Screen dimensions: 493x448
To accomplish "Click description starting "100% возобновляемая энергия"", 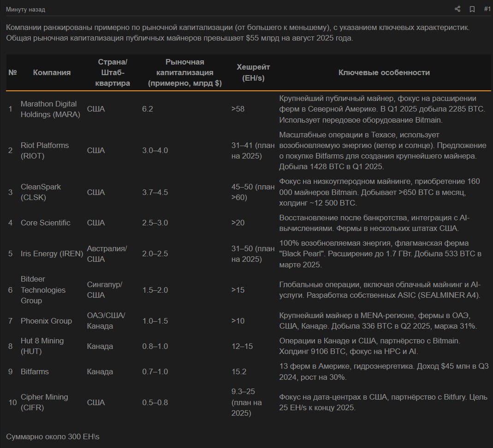I will (x=380, y=253).
